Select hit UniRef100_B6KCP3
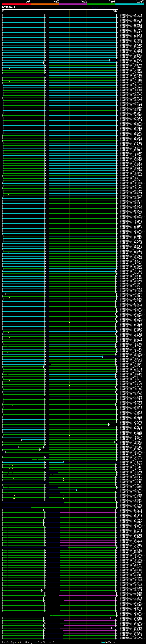Image resolution: width=146 pixels, height=644 pixels. 131,77
